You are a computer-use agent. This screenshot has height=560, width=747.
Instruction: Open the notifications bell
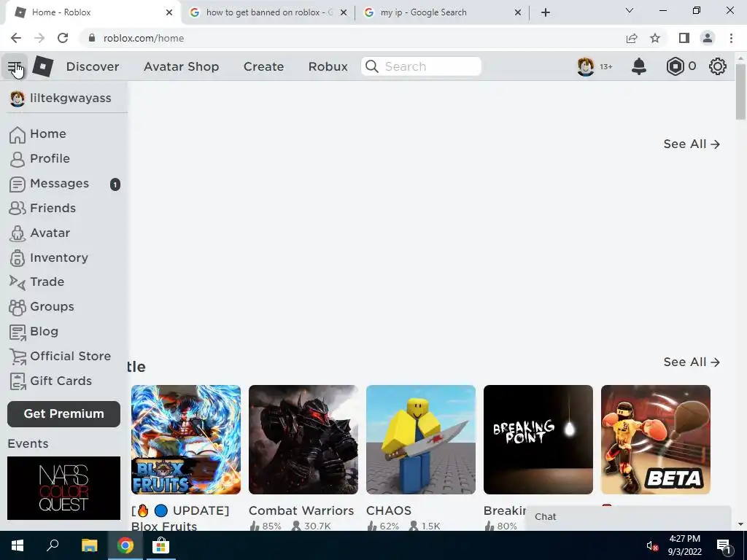pyautogui.click(x=638, y=66)
